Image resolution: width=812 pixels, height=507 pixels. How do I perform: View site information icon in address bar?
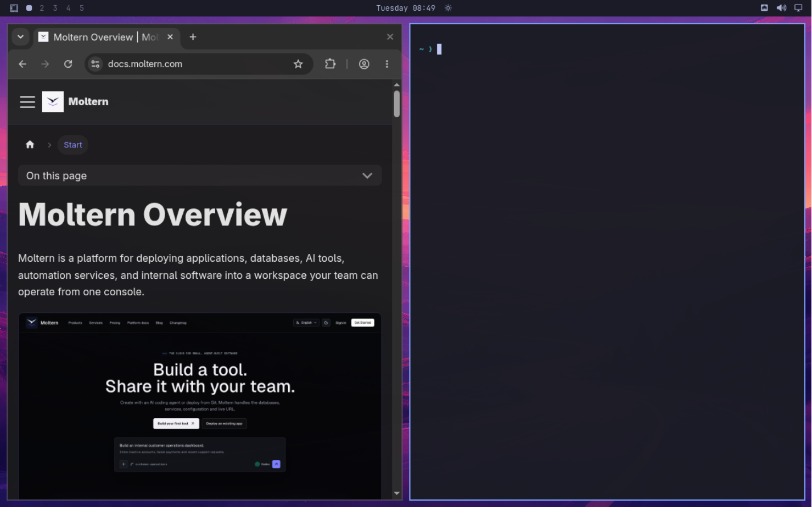coord(96,64)
